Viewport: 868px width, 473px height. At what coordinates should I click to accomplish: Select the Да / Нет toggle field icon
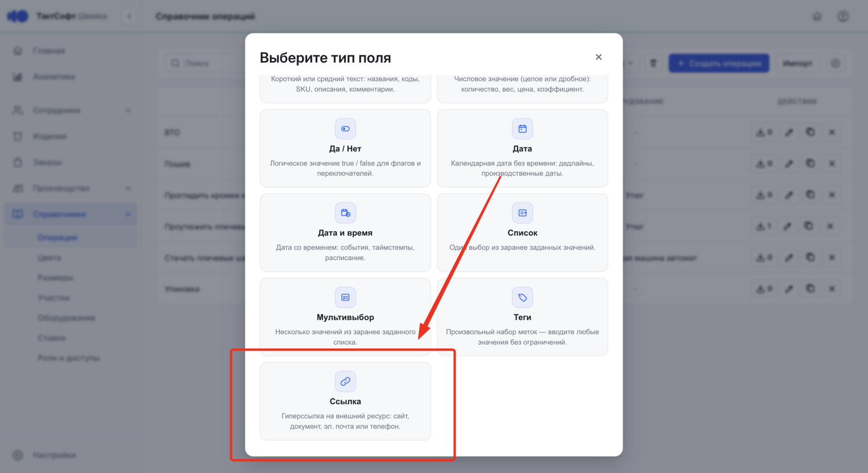coord(345,129)
